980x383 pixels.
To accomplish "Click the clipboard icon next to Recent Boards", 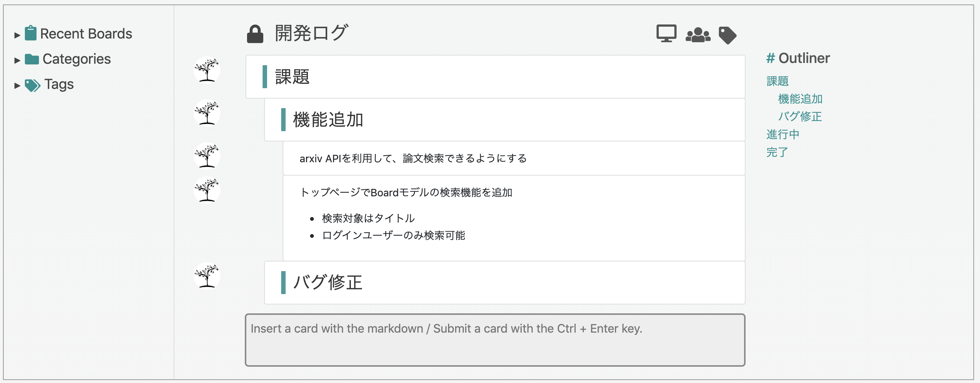I will tap(31, 32).
